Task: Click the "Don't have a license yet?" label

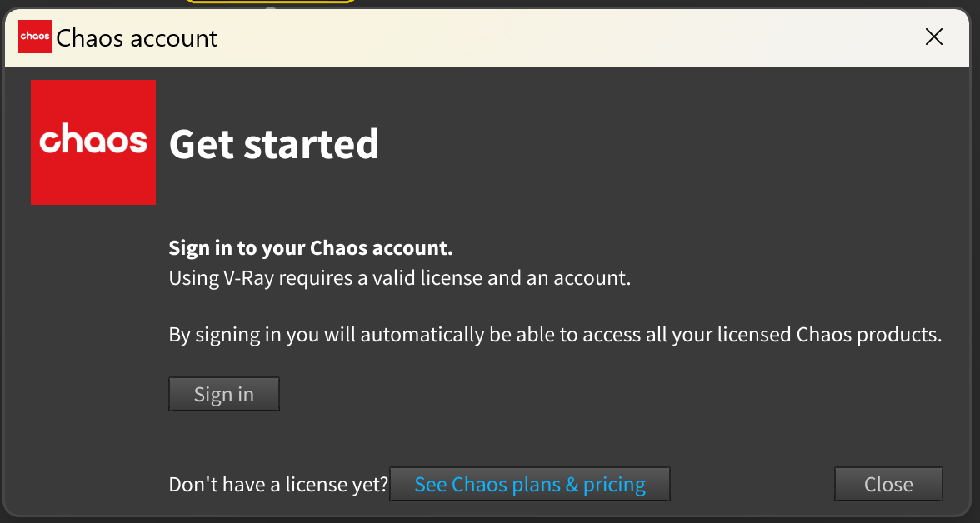Action: [278, 484]
